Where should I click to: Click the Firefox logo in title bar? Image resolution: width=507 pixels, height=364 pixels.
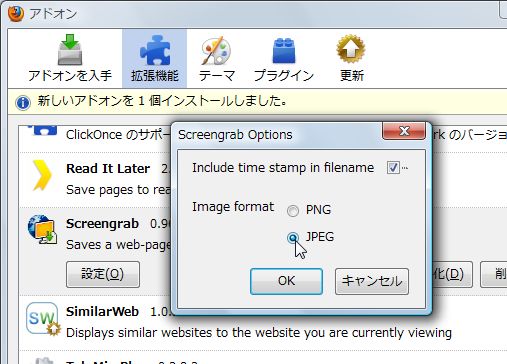(x=16, y=14)
